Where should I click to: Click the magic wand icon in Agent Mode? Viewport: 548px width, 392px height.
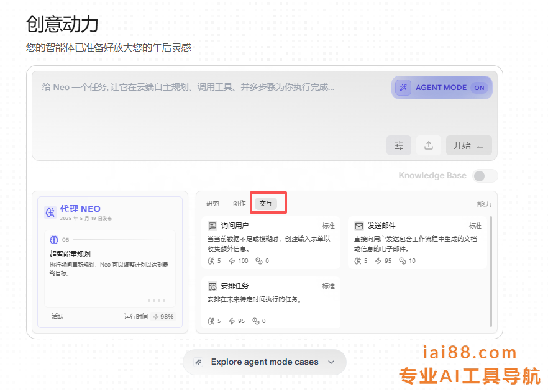click(403, 88)
